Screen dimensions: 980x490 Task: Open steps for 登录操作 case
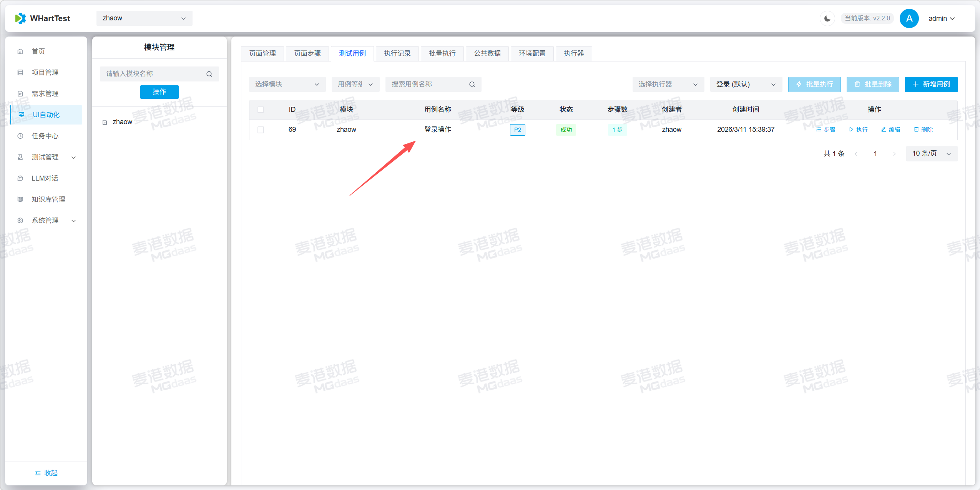click(x=826, y=130)
